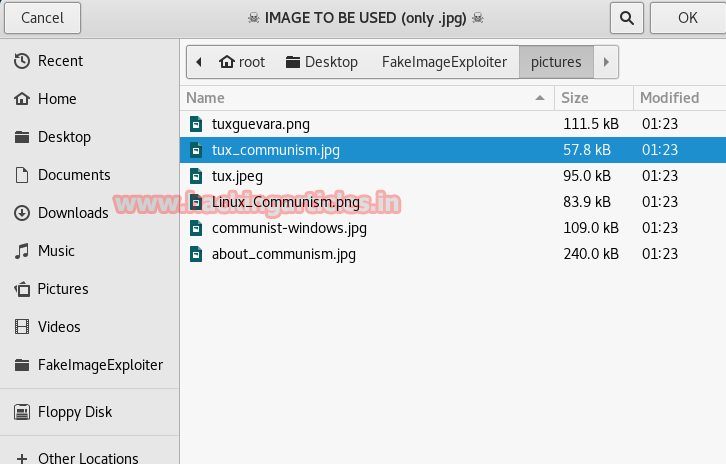Image resolution: width=726 pixels, height=464 pixels.
Task: Open the Downloads sidebar location
Action: (72, 213)
